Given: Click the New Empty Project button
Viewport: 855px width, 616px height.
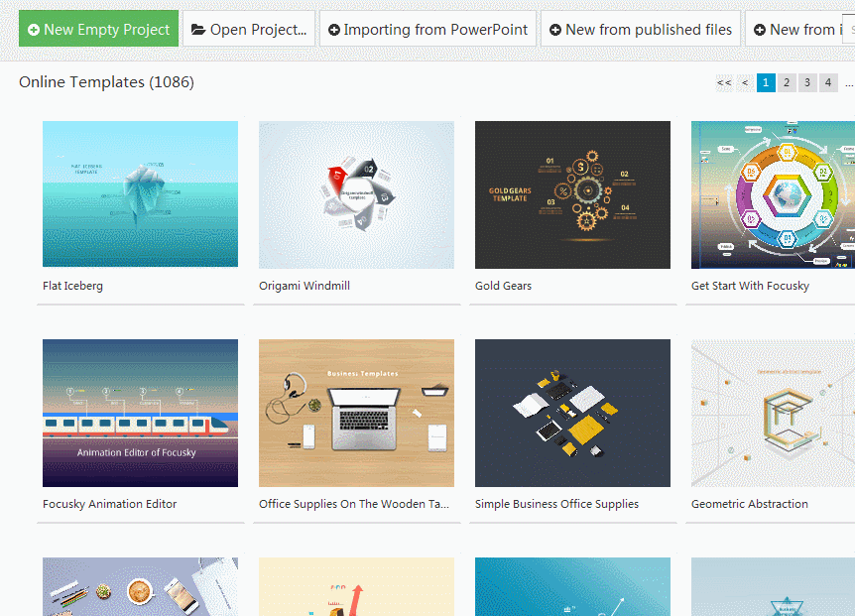Looking at the screenshot, I should (98, 30).
